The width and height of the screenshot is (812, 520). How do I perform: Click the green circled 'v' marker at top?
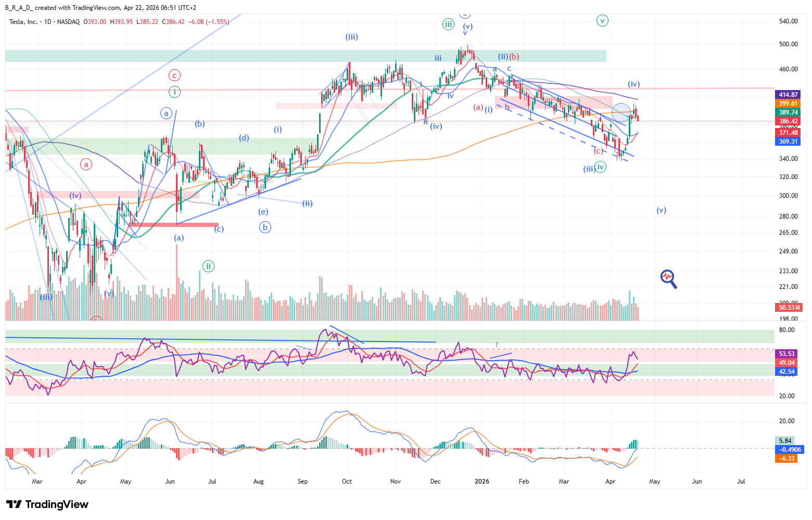(x=602, y=21)
